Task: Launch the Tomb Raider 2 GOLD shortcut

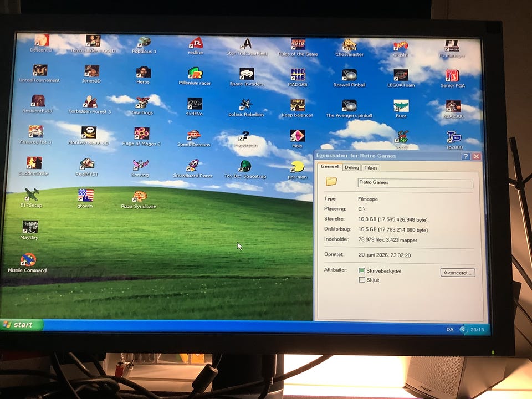Action: click(93, 40)
